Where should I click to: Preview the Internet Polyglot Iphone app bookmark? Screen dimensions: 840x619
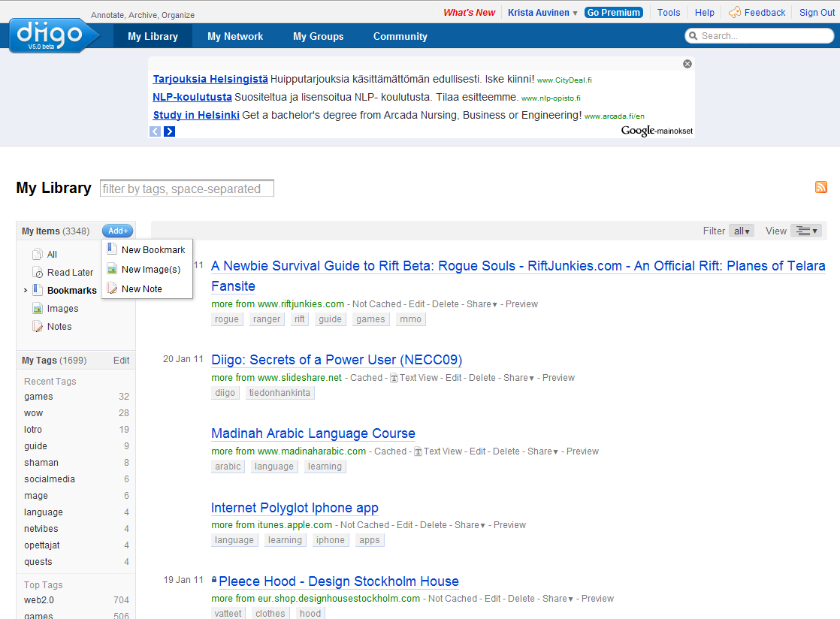(509, 525)
